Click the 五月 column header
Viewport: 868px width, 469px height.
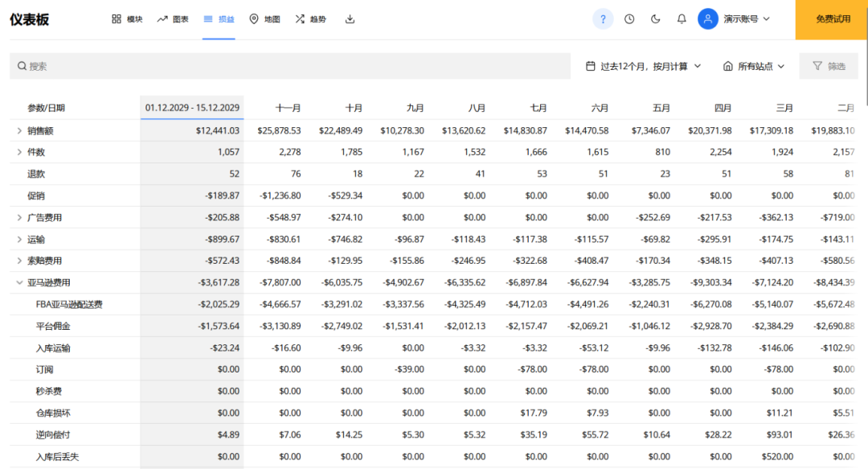click(661, 108)
